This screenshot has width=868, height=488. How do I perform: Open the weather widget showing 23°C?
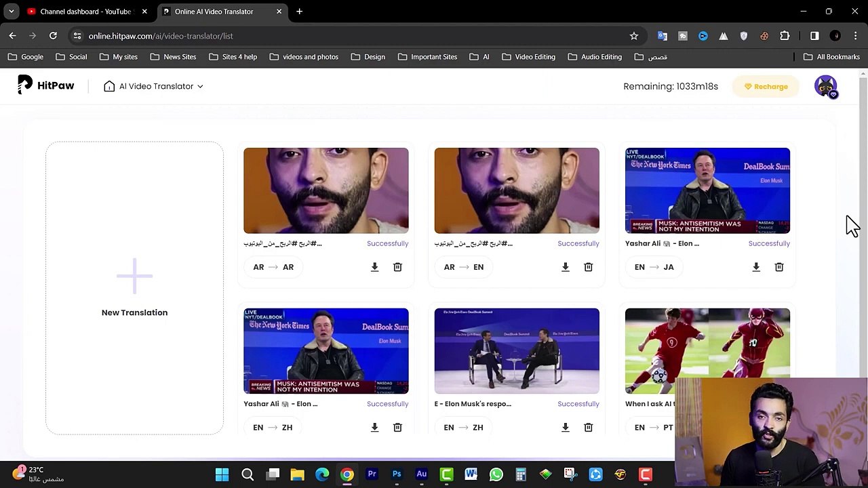click(38, 474)
